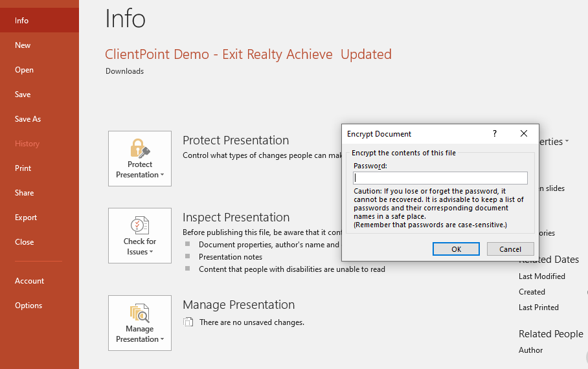This screenshot has width=588, height=369.
Task: Go to New in the sidebar
Action: click(40, 45)
